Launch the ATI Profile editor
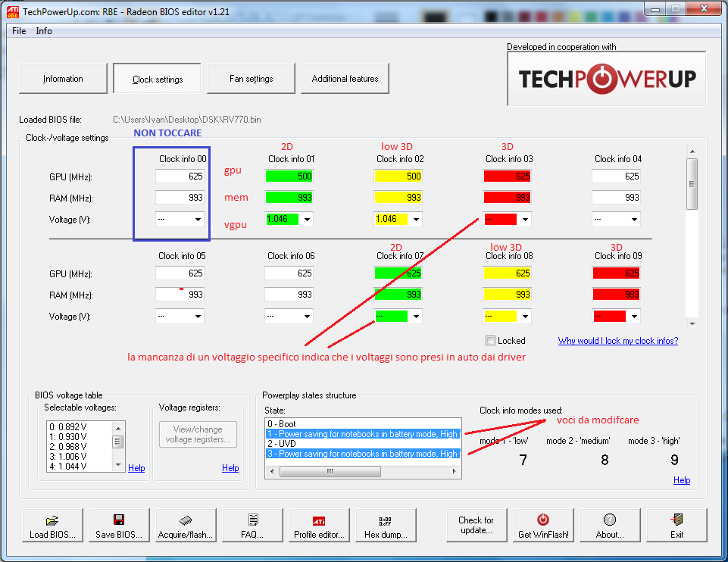This screenshot has height=562, width=728. pos(319,526)
